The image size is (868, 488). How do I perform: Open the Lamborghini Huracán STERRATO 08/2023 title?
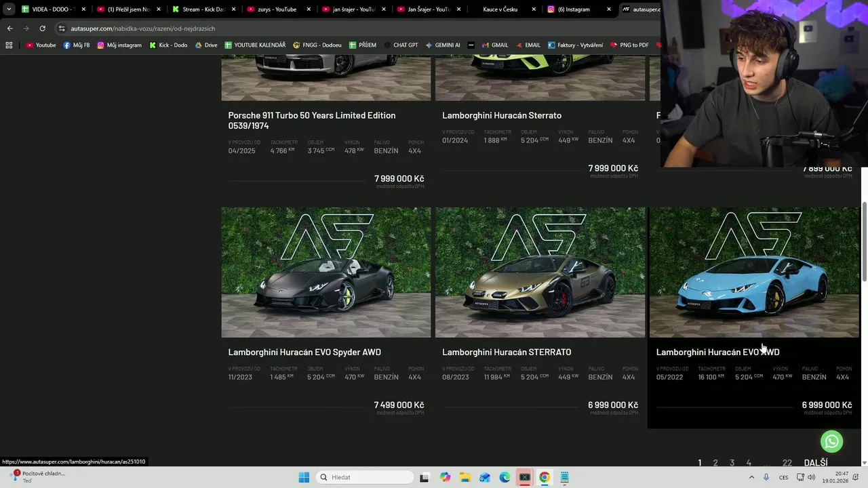pos(507,352)
